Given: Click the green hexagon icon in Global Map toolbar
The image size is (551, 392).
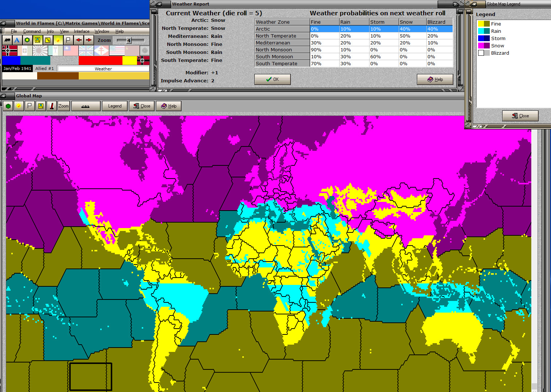Looking at the screenshot, I should 8,106.
